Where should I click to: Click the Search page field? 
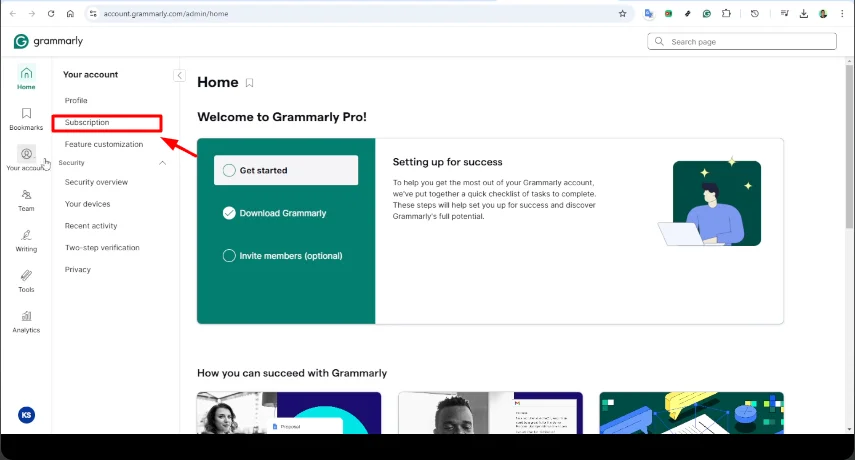(x=742, y=41)
